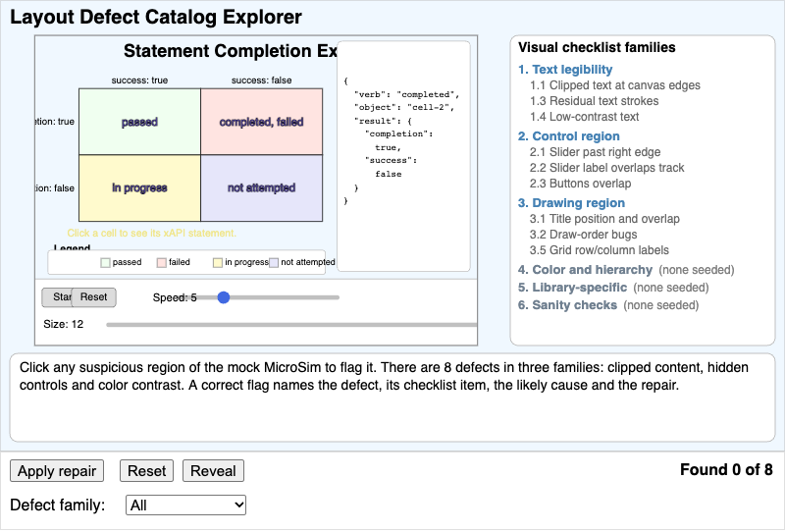
Task: Select the 'not attempted' grid cell
Action: point(261,187)
